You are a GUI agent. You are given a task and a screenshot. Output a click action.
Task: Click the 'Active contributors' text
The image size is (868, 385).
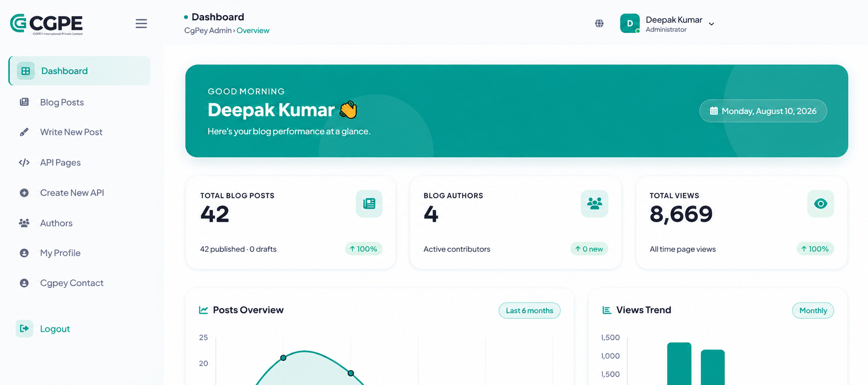(457, 249)
